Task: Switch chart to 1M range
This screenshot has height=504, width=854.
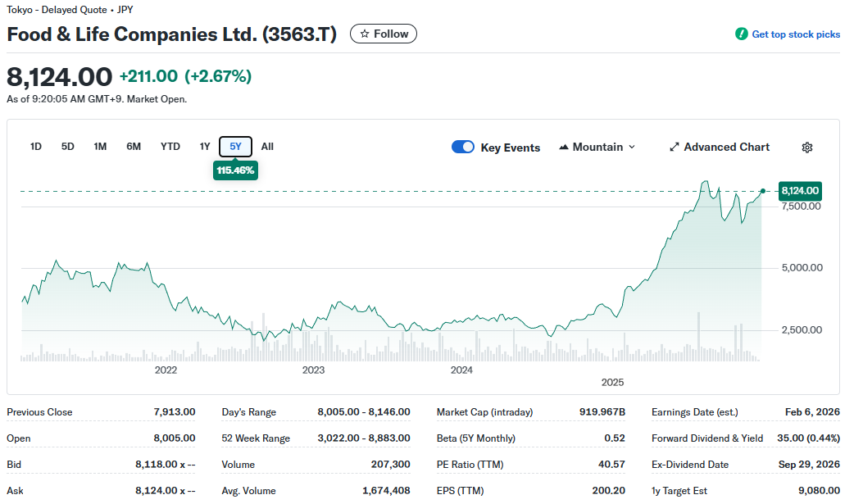Action: coord(100,147)
